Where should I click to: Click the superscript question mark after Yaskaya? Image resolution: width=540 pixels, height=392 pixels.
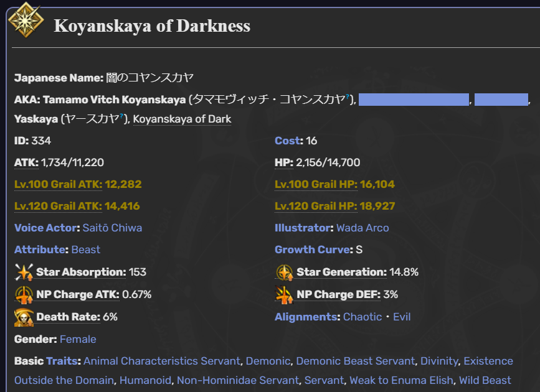tap(121, 116)
